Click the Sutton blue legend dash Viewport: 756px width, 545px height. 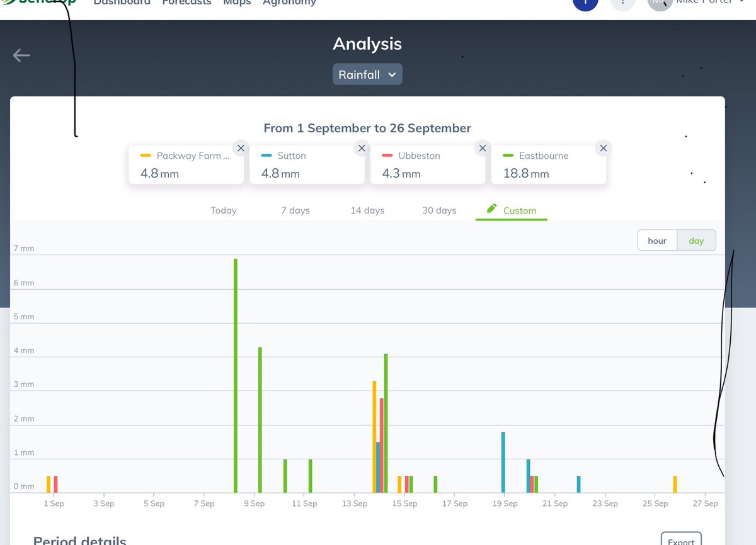[266, 156]
